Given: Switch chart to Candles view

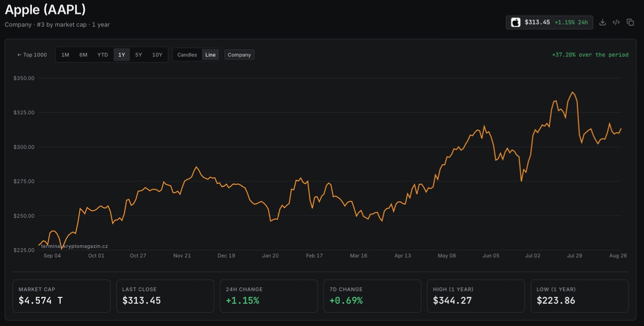Looking at the screenshot, I should (187, 55).
